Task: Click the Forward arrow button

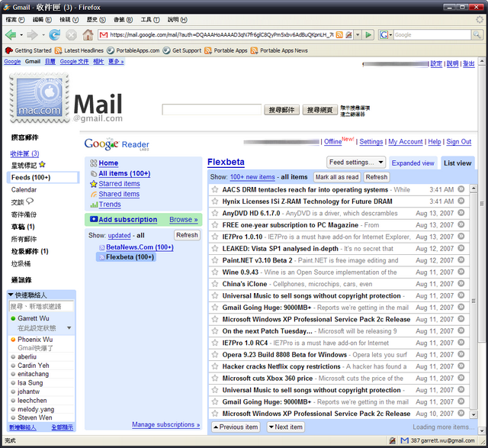Action: click(x=32, y=35)
